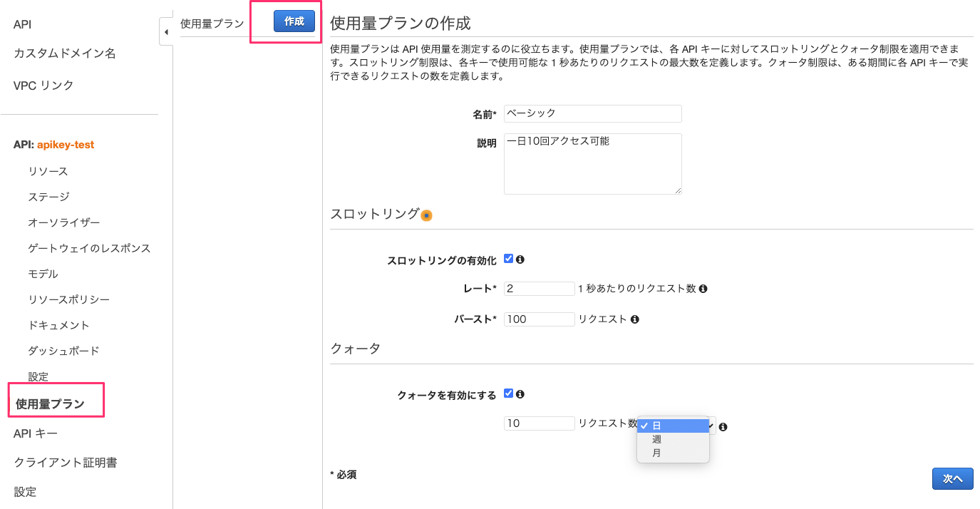Click info icon beside burst requests label
The width and height of the screenshot is (980, 509).
pyautogui.click(x=635, y=319)
